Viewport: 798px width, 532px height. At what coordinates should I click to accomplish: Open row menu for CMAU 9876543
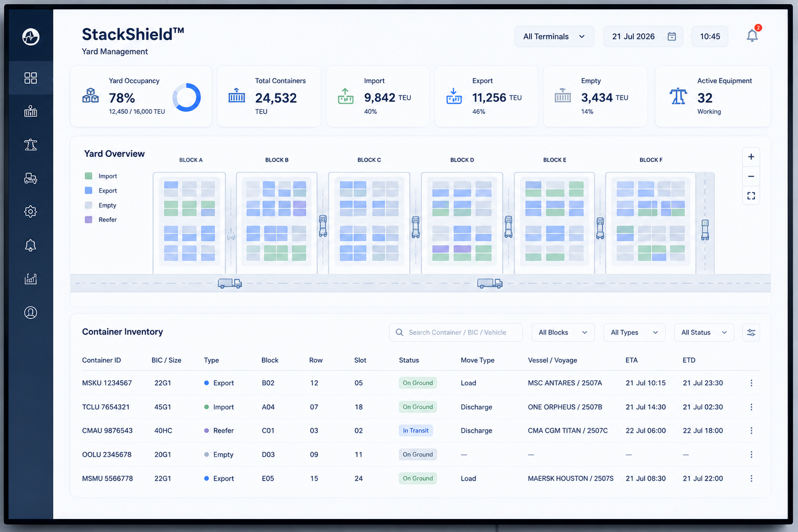coord(751,431)
